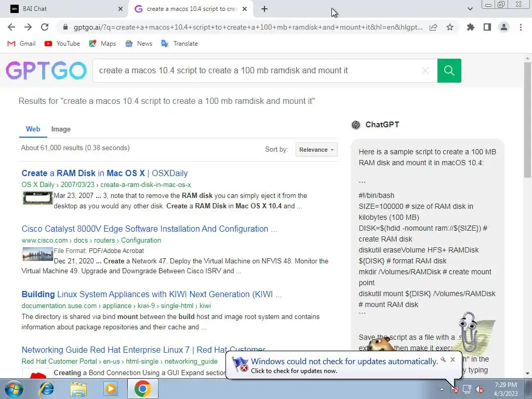Open the Translate bookmark
Screen dimensions: 532x399
pyautogui.click(x=179, y=44)
